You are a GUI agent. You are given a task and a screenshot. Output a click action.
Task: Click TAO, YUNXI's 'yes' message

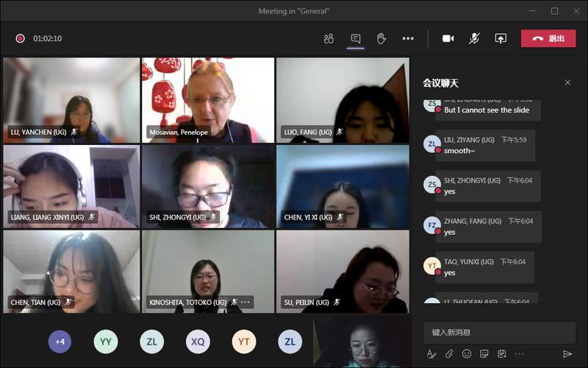[484, 267]
